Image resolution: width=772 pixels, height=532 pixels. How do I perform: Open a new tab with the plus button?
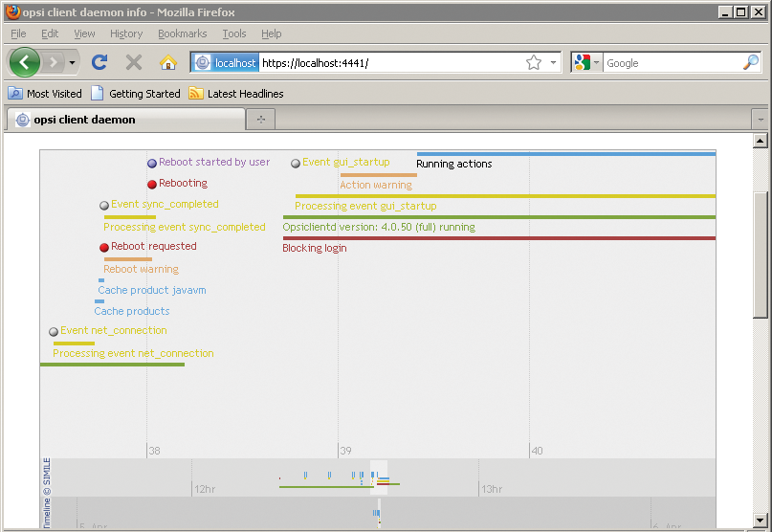pos(260,120)
